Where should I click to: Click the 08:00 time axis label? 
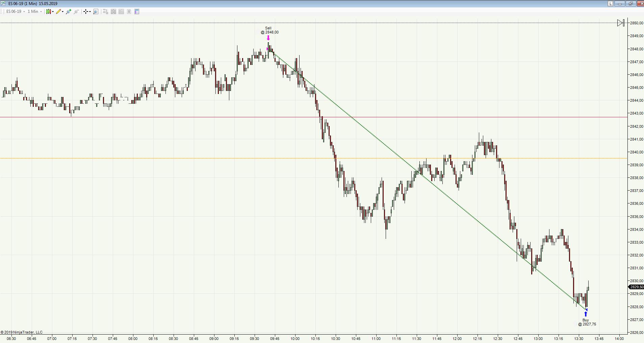pos(133,339)
